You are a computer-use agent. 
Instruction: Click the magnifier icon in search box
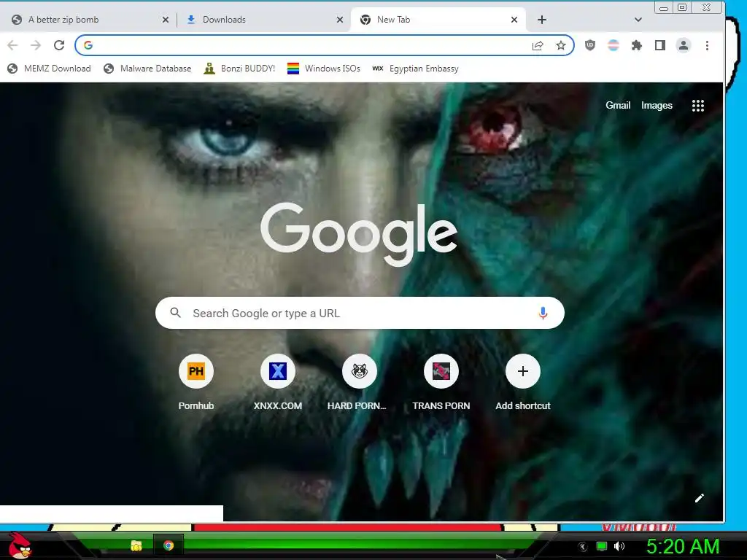[x=175, y=313]
